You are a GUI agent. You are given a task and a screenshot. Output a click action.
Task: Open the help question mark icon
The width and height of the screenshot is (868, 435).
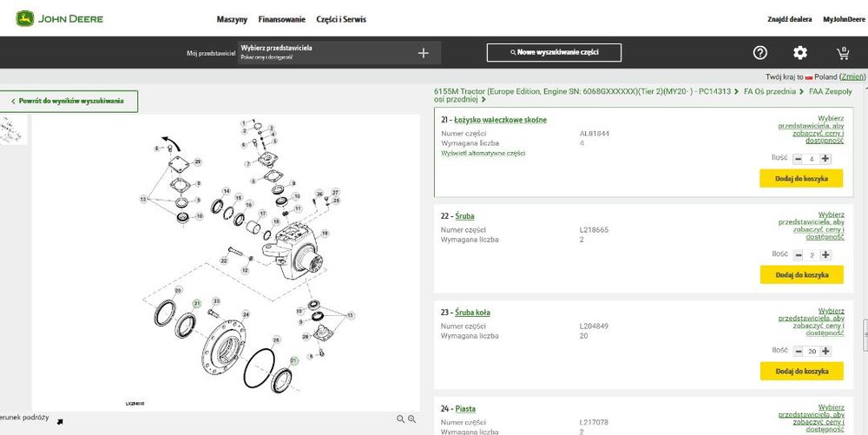760,53
